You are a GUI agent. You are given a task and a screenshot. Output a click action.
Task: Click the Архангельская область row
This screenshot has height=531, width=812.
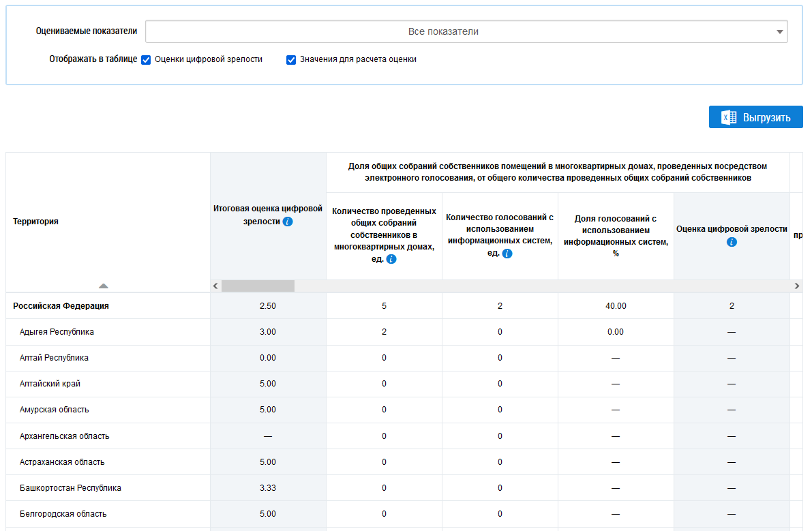click(64, 436)
